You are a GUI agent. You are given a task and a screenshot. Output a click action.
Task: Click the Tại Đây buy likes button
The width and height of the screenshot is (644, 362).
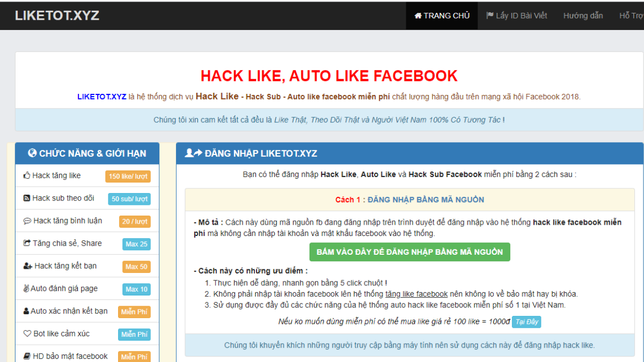click(526, 322)
